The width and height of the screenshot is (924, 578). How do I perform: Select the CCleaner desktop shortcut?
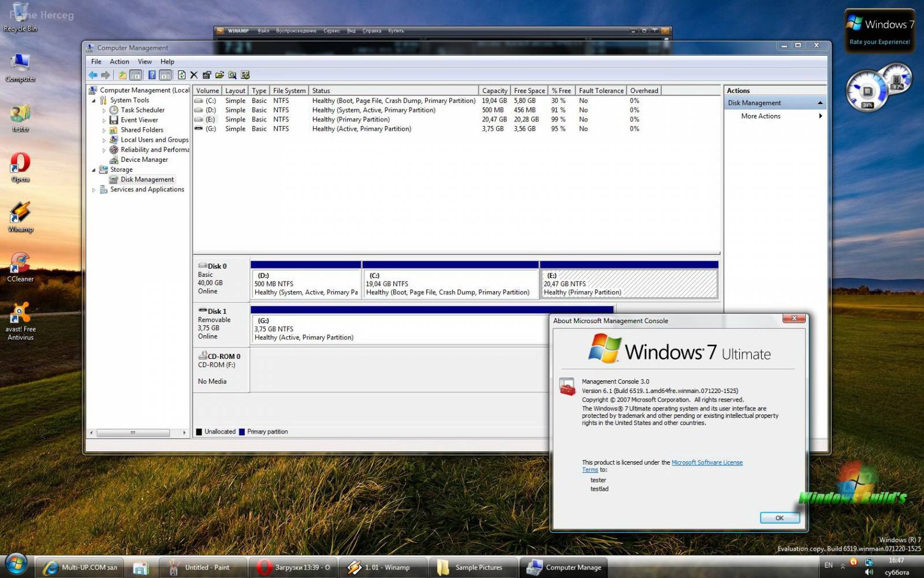click(20, 267)
